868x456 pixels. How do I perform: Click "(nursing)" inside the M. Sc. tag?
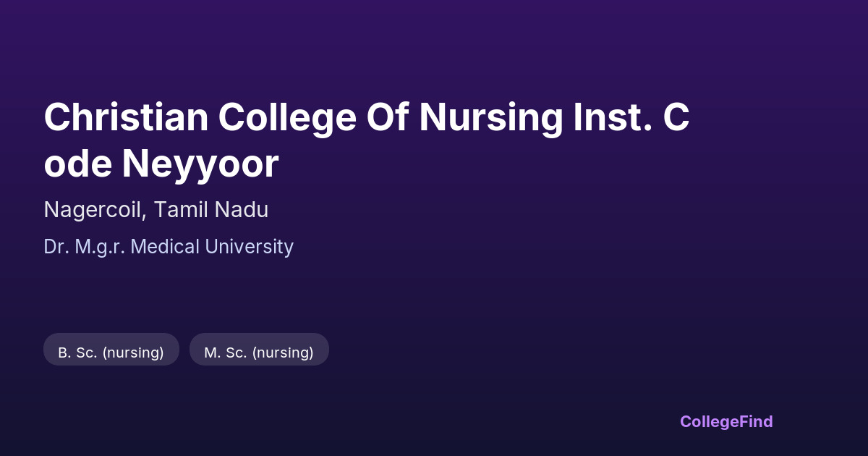(x=283, y=352)
